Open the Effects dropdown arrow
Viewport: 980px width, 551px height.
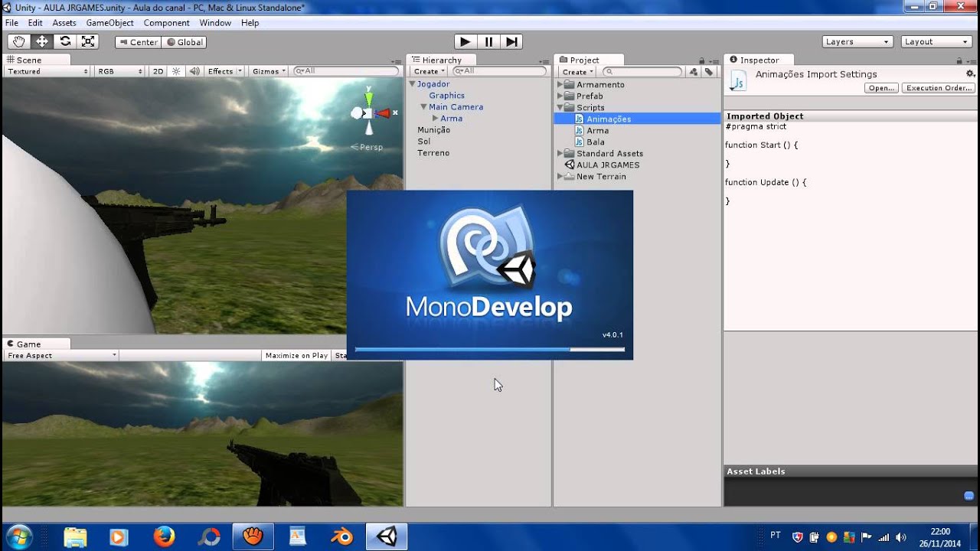(240, 71)
